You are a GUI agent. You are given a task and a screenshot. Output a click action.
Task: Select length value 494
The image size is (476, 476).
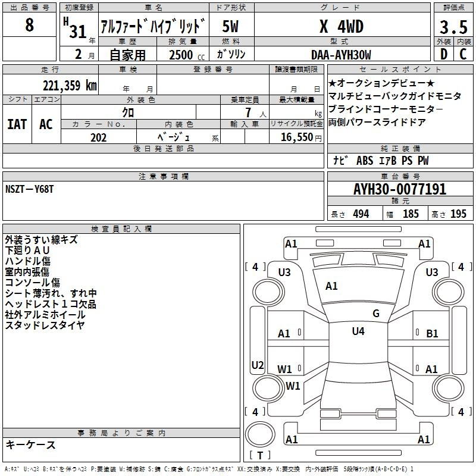(361, 214)
